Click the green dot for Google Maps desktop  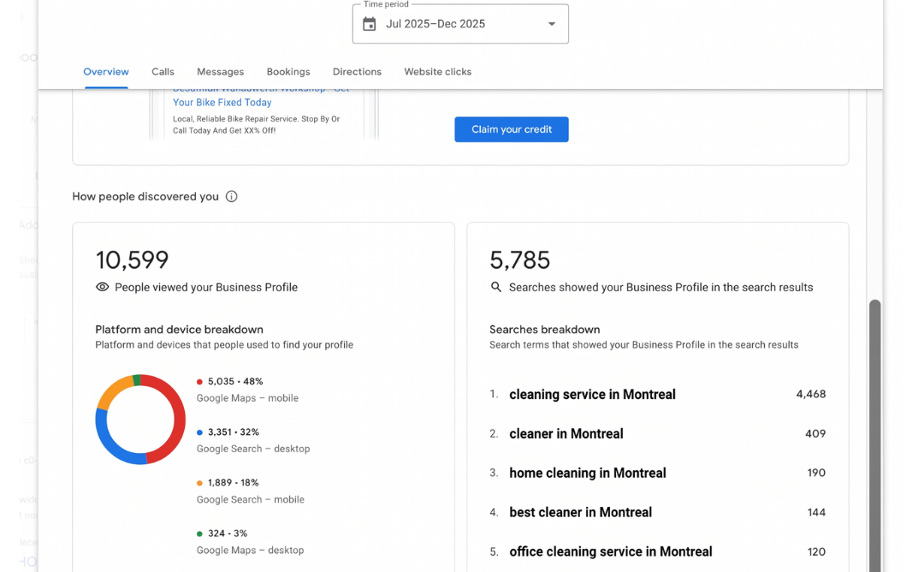pos(199,533)
